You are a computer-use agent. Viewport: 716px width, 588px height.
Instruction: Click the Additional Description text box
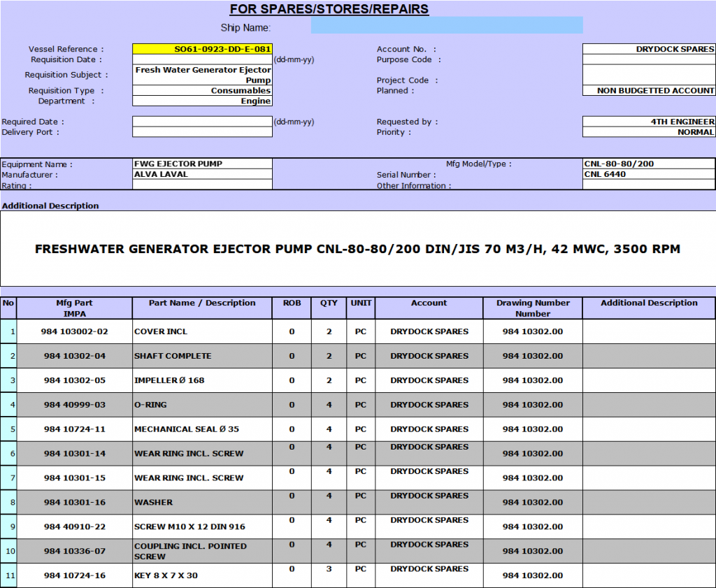click(357, 249)
